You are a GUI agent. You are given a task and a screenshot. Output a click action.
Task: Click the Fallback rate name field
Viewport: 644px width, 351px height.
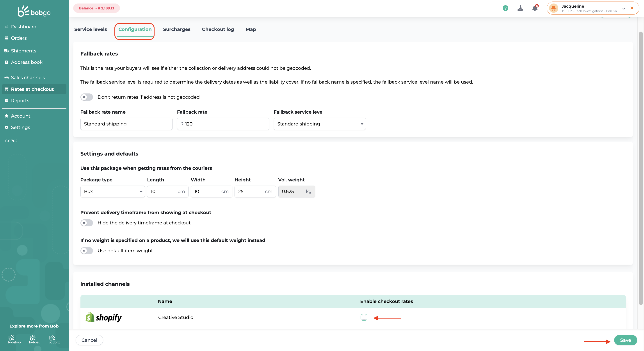coord(126,124)
